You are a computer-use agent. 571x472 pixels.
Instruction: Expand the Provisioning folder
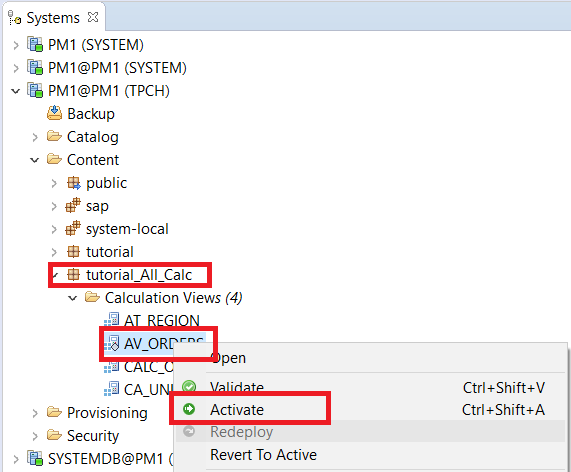(35, 413)
